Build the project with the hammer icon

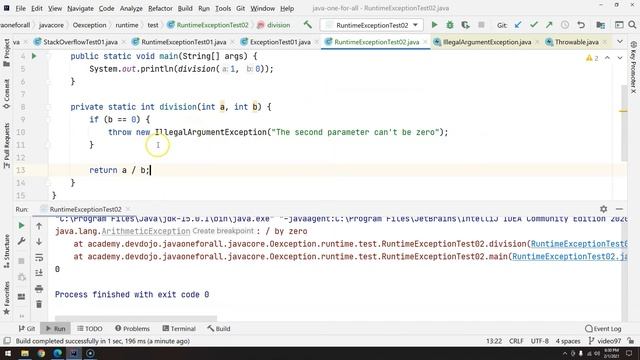tap(308, 25)
